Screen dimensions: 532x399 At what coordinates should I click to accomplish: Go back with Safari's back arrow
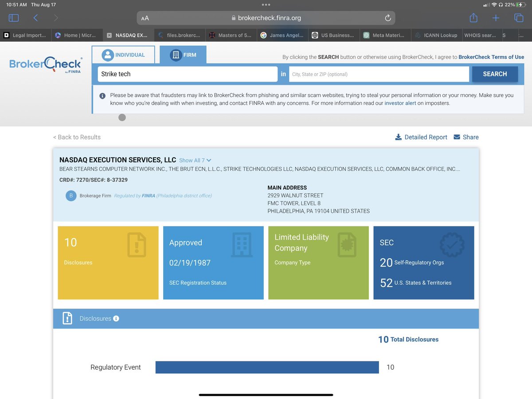point(35,18)
